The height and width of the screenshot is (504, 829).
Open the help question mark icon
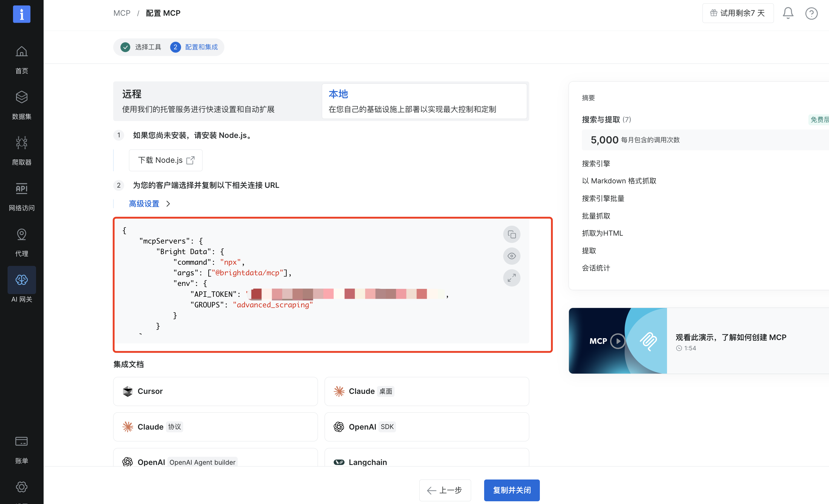tap(811, 13)
